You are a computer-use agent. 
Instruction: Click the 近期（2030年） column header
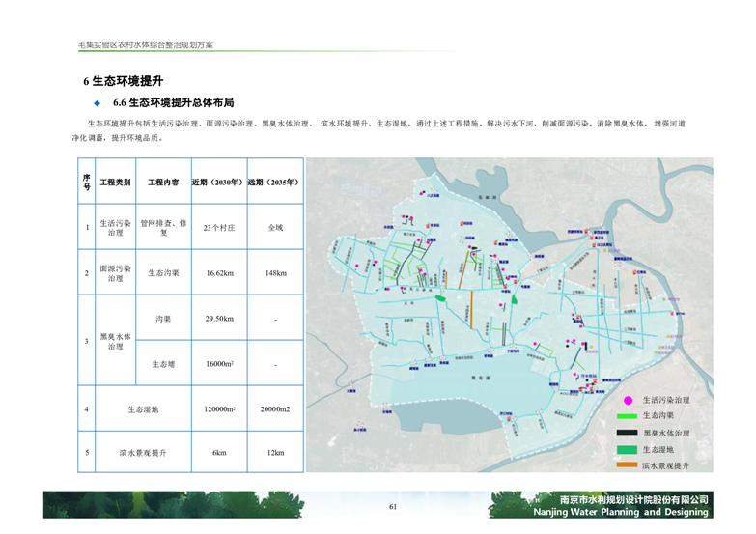(219, 182)
